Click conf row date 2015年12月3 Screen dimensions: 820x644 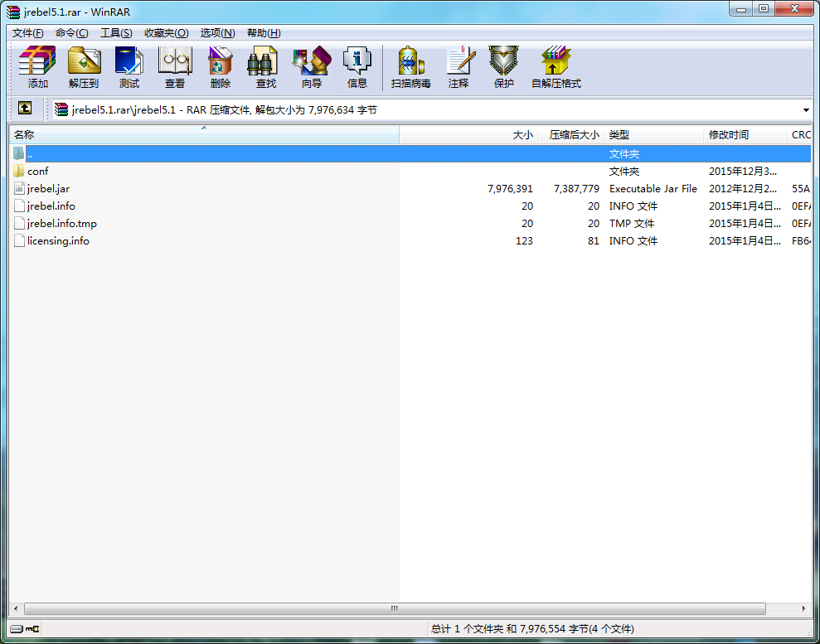(x=743, y=171)
